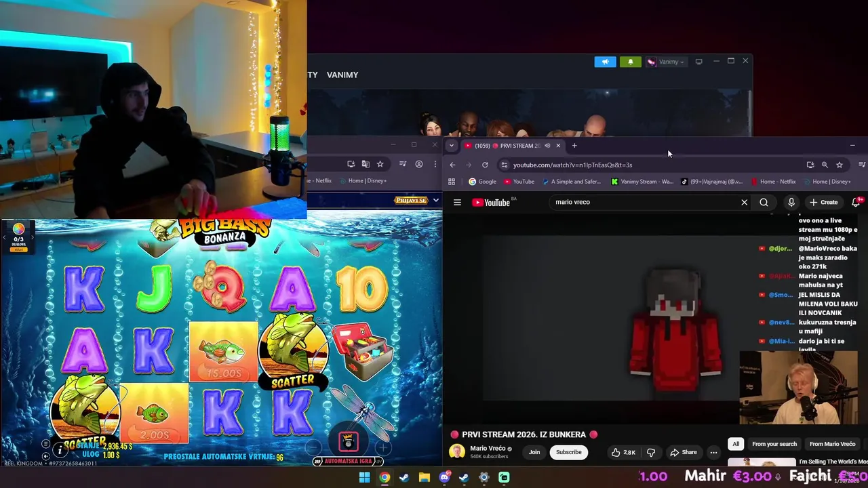Select the PRVI STREAM browser tab
Viewport: 868px width, 488px height.
point(512,146)
